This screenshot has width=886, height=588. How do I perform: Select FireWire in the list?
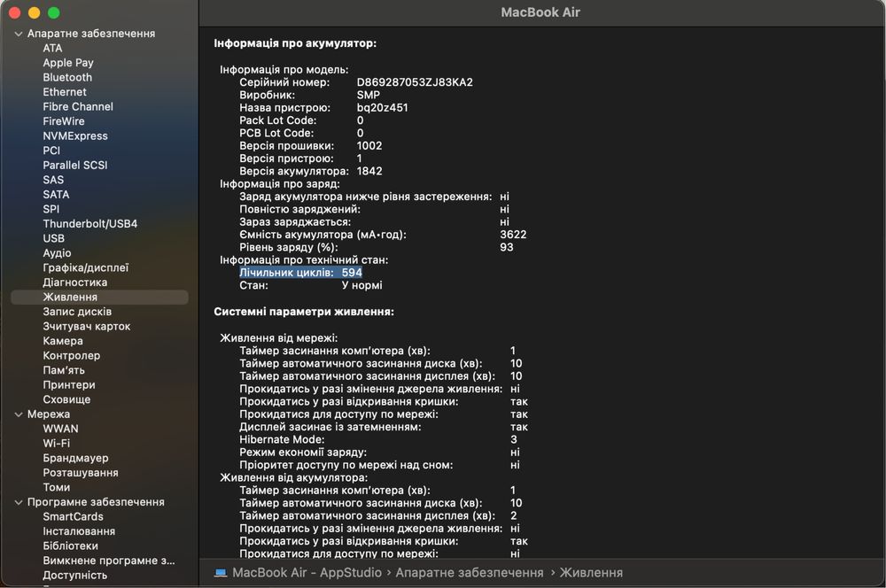(x=63, y=121)
